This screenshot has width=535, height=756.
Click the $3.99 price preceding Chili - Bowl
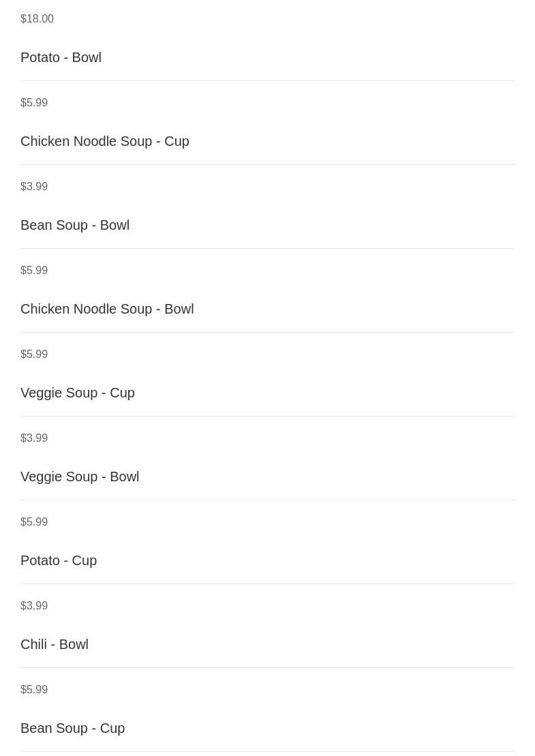(x=34, y=606)
